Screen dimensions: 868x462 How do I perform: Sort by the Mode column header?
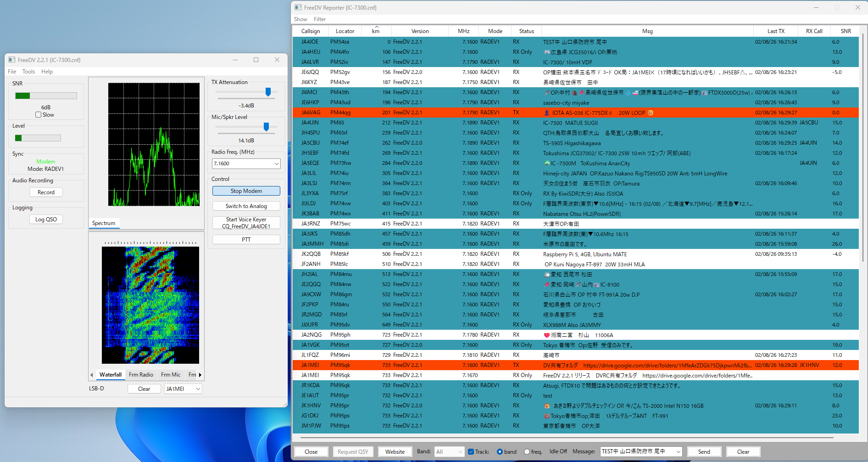point(495,31)
